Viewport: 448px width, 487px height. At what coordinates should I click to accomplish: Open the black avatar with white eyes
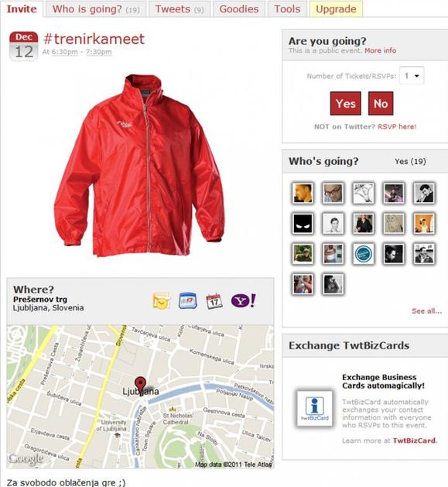point(303,223)
